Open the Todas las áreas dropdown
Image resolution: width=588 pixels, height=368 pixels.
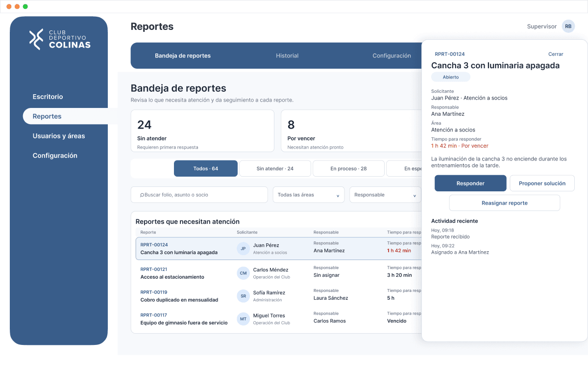(x=309, y=195)
